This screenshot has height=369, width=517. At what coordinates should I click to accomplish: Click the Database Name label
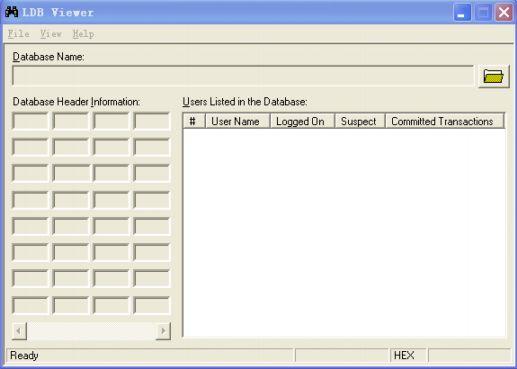coord(48,57)
